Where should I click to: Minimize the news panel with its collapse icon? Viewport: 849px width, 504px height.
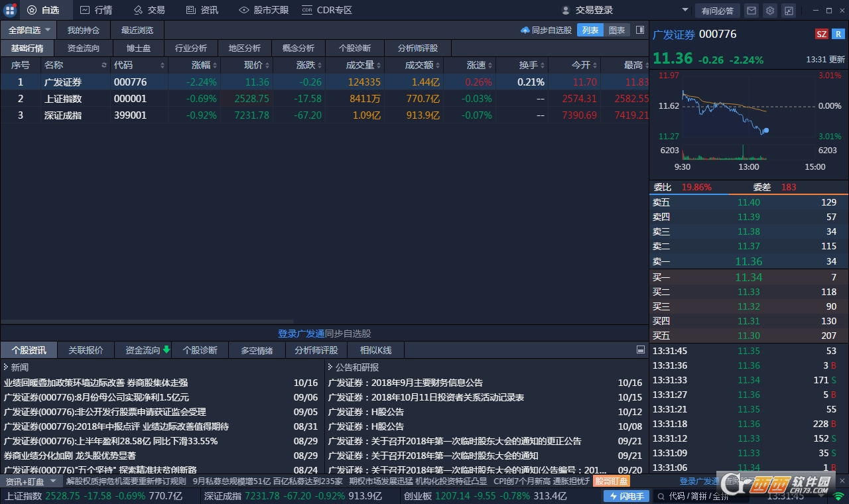pyautogui.click(x=640, y=349)
